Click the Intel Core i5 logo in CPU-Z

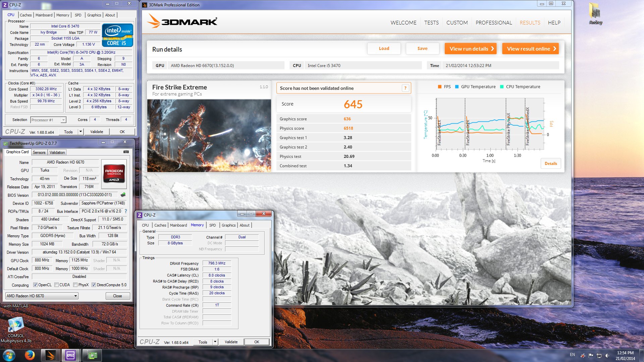point(117,35)
